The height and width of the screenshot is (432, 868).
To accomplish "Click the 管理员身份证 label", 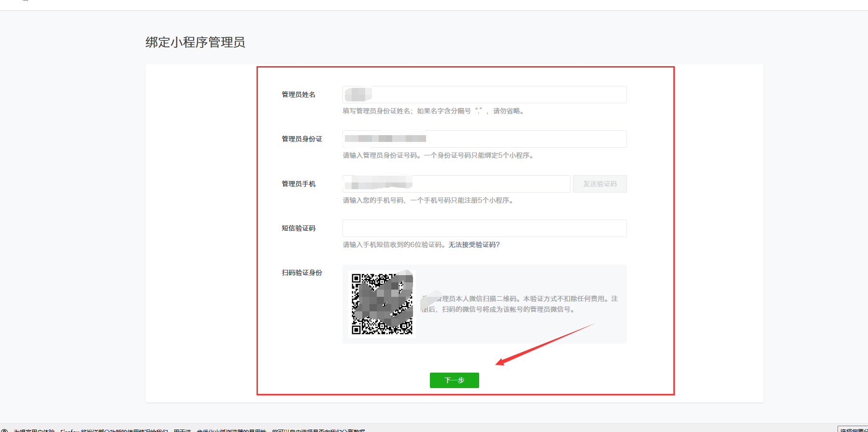I will 302,139.
